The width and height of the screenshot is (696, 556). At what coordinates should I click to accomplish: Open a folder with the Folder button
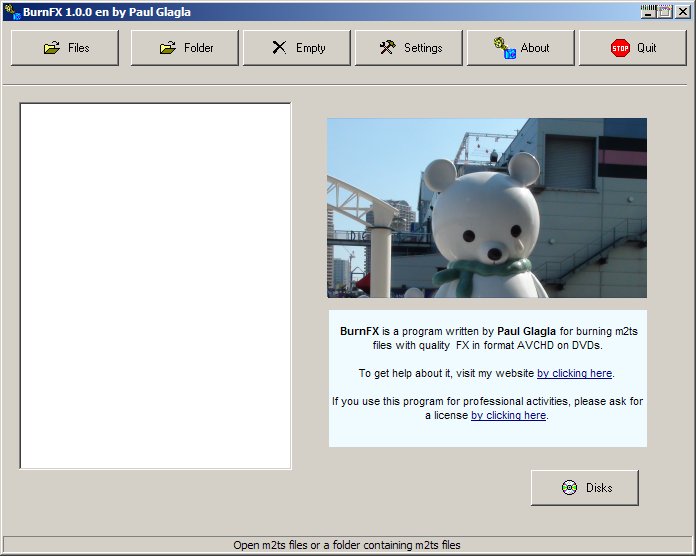click(x=185, y=48)
